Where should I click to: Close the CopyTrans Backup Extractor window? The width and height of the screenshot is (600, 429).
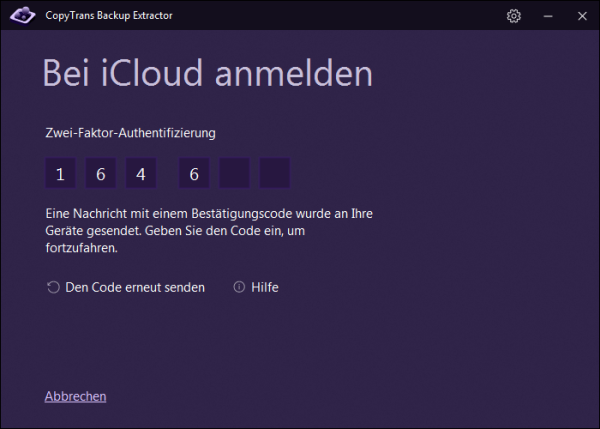pyautogui.click(x=581, y=15)
